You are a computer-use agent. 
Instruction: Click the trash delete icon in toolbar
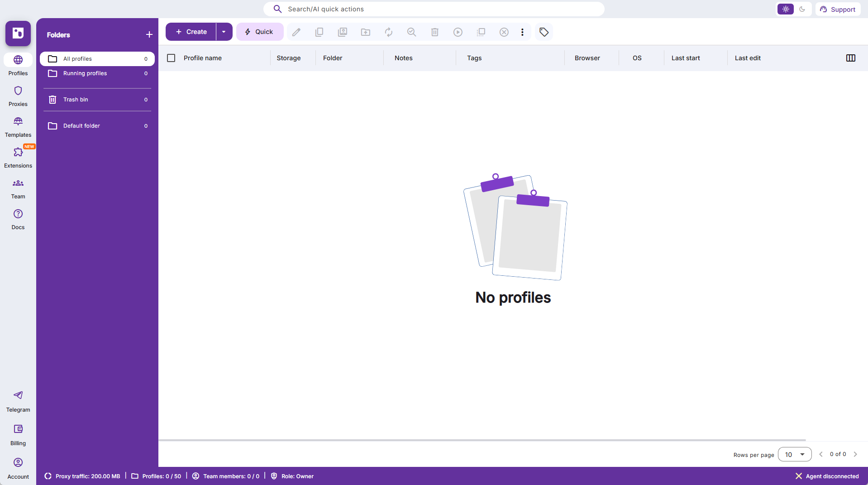click(x=434, y=32)
